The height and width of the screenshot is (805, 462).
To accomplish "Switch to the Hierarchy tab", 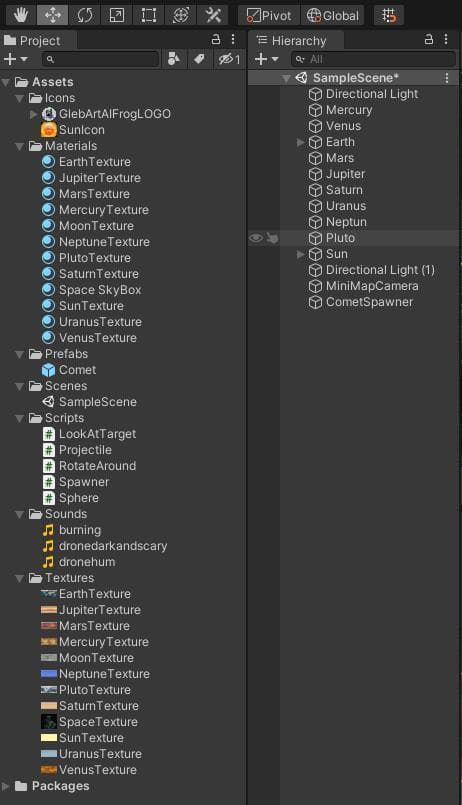I will tap(297, 41).
